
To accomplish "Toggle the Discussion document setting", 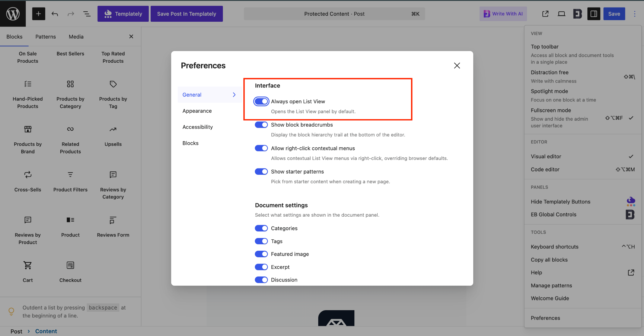I will coord(261,280).
